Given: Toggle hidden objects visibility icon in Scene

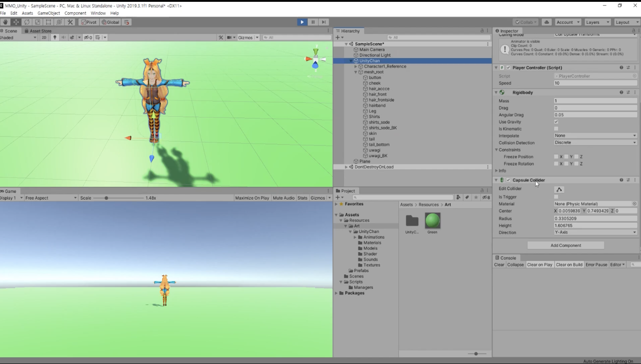Looking at the screenshot, I should pos(88,37).
